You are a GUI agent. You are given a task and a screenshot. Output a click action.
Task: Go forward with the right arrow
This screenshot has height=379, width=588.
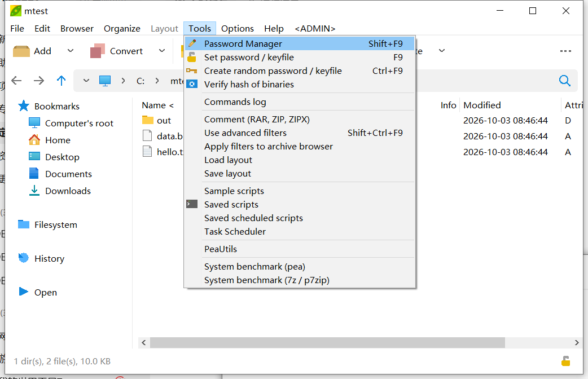pos(39,81)
